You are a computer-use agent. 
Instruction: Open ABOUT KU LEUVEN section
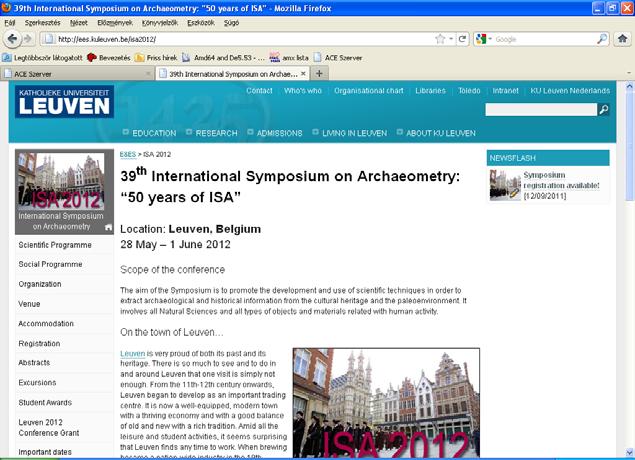pos(441,133)
